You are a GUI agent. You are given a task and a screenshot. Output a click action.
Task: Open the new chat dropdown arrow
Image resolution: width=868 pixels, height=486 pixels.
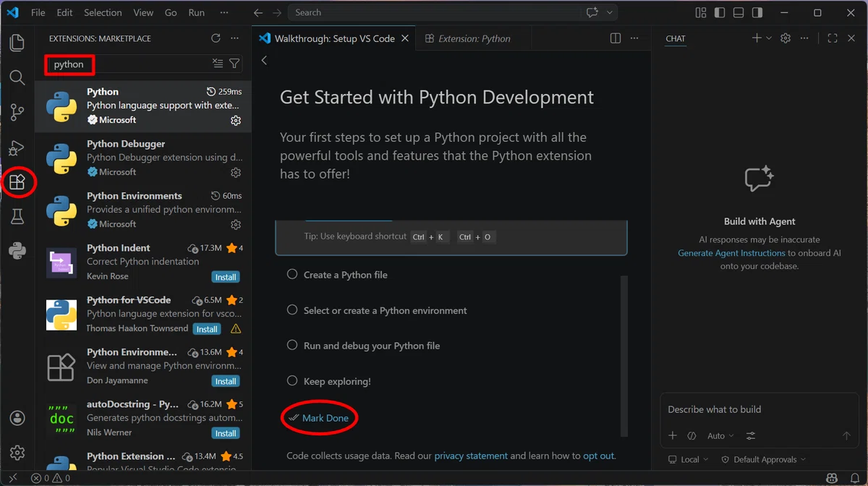tap(769, 38)
